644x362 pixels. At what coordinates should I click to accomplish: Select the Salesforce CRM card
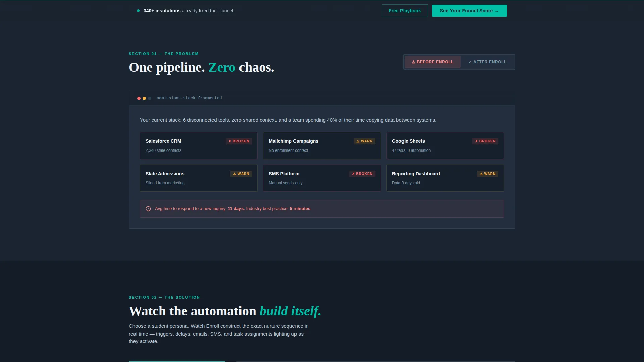(x=199, y=145)
